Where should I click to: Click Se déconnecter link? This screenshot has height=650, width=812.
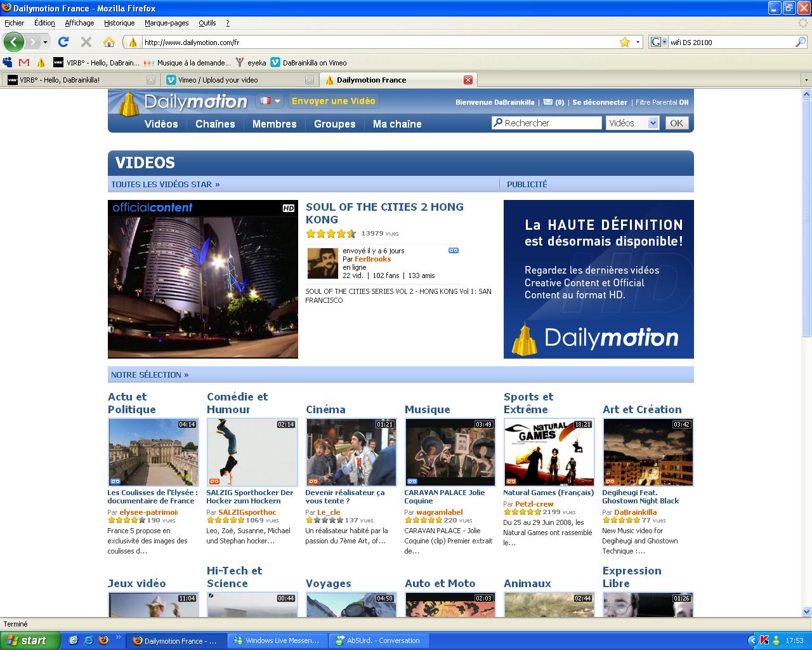[599, 102]
